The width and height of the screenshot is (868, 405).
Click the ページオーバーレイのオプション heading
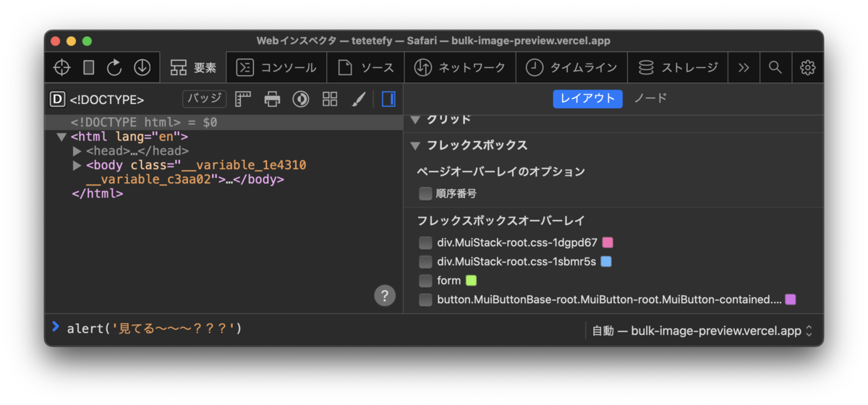tap(501, 171)
